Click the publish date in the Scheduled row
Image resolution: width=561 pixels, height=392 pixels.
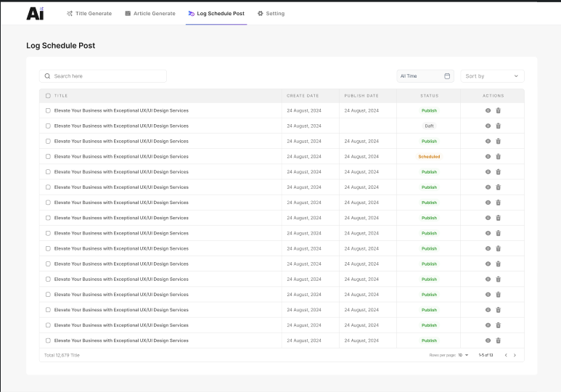(361, 157)
